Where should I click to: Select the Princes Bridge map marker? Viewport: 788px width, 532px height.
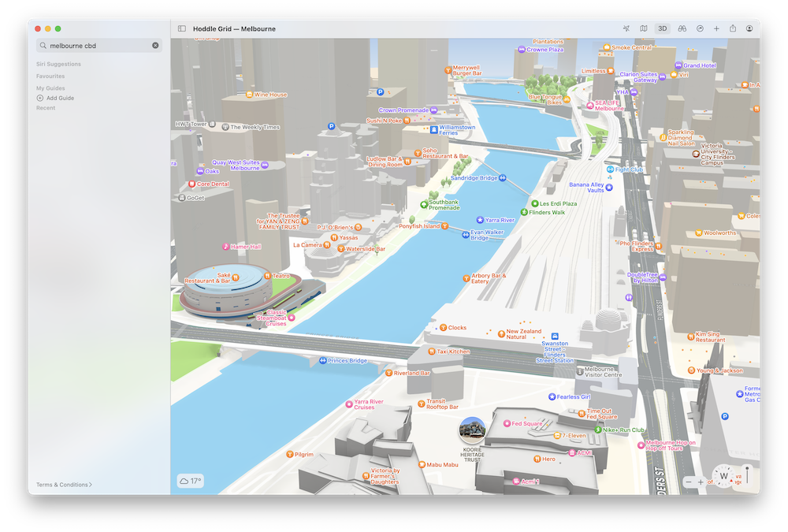point(323,361)
